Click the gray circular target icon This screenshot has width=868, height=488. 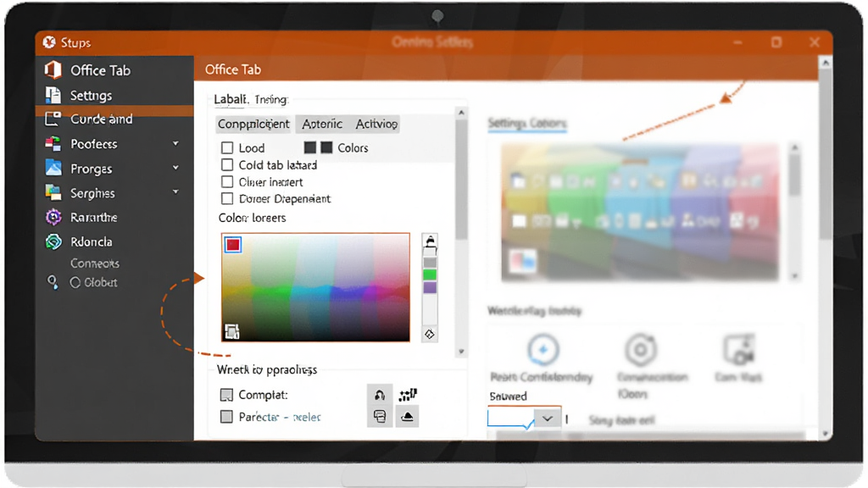[641, 350]
